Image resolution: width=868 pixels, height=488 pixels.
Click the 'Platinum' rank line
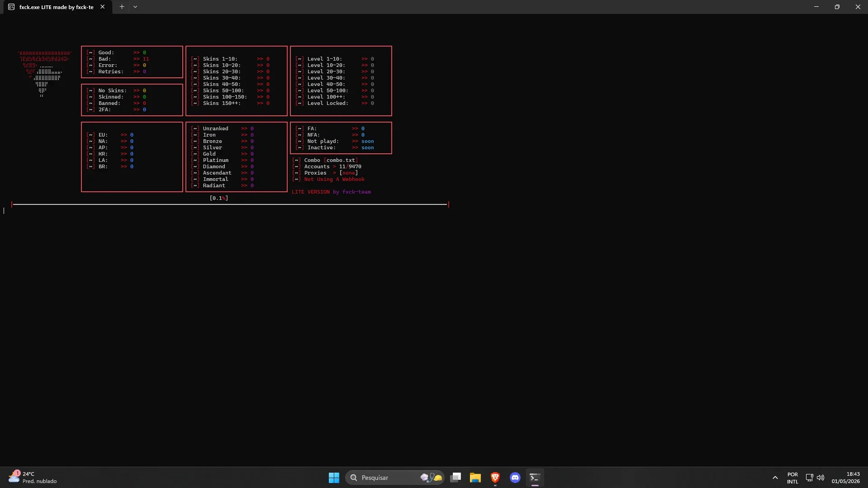[x=222, y=160]
